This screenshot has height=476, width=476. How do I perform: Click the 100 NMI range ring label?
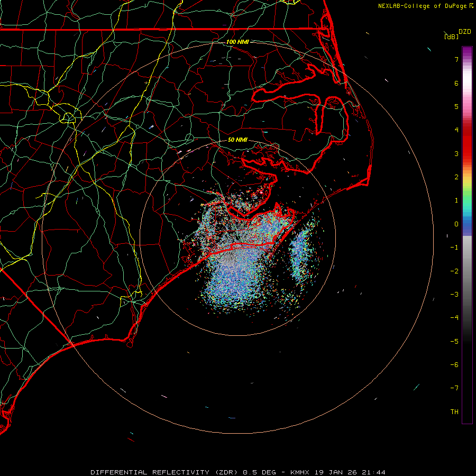click(237, 42)
